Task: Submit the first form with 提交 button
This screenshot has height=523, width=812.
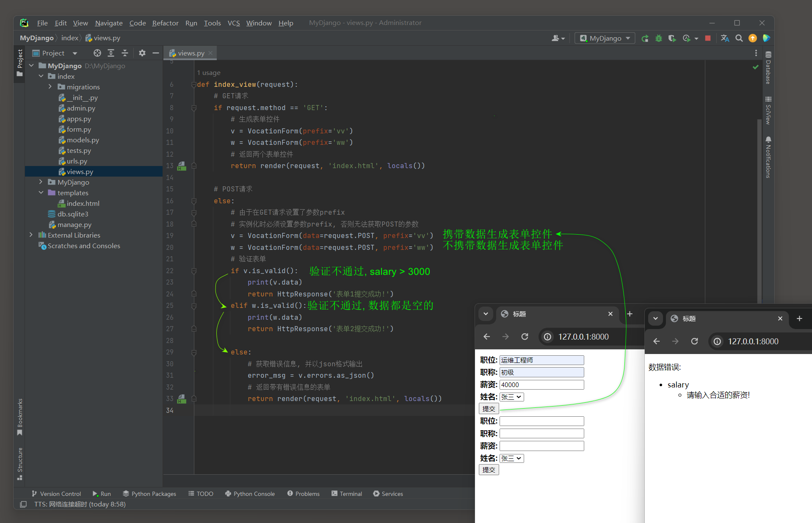Action: coord(489,409)
